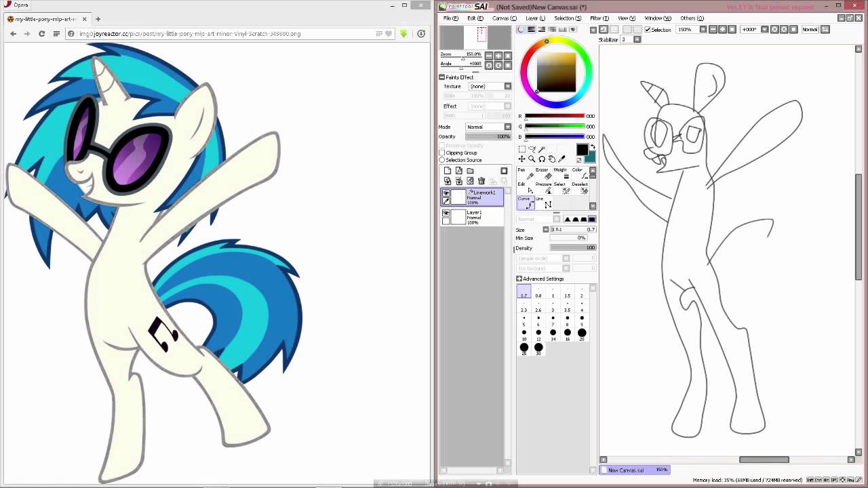
Task: Select the Eraser linework tool
Action: (542, 174)
